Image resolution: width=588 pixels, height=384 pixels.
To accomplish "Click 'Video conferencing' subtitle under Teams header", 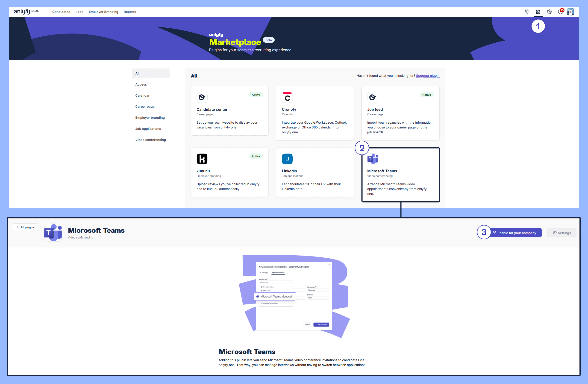I will [81, 237].
